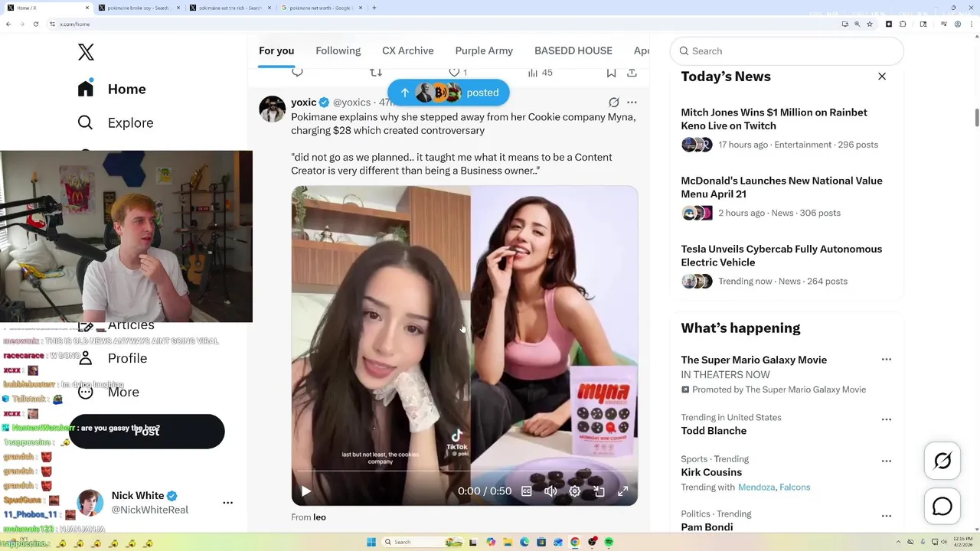The image size is (980, 551).
Task: Open a new browser tab
Action: 374,8
